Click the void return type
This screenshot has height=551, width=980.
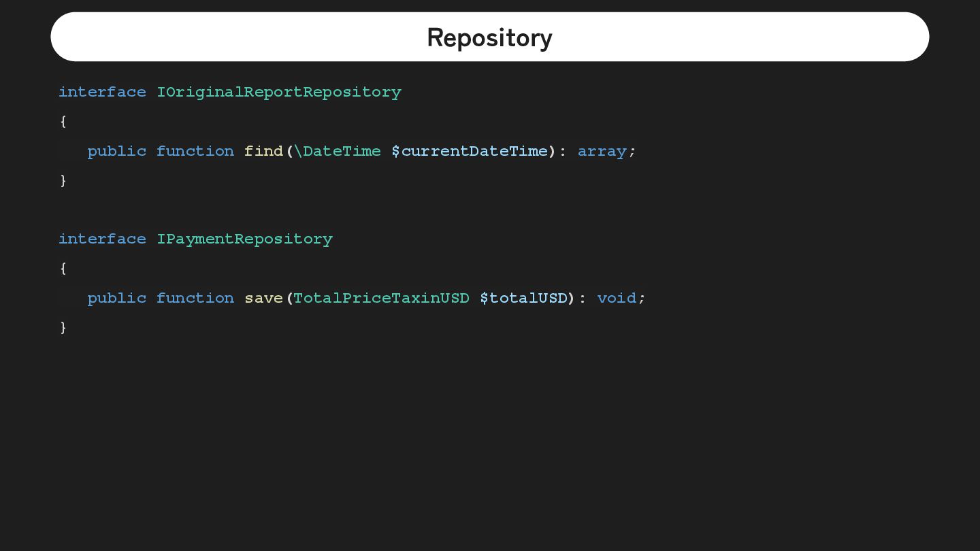(x=617, y=298)
